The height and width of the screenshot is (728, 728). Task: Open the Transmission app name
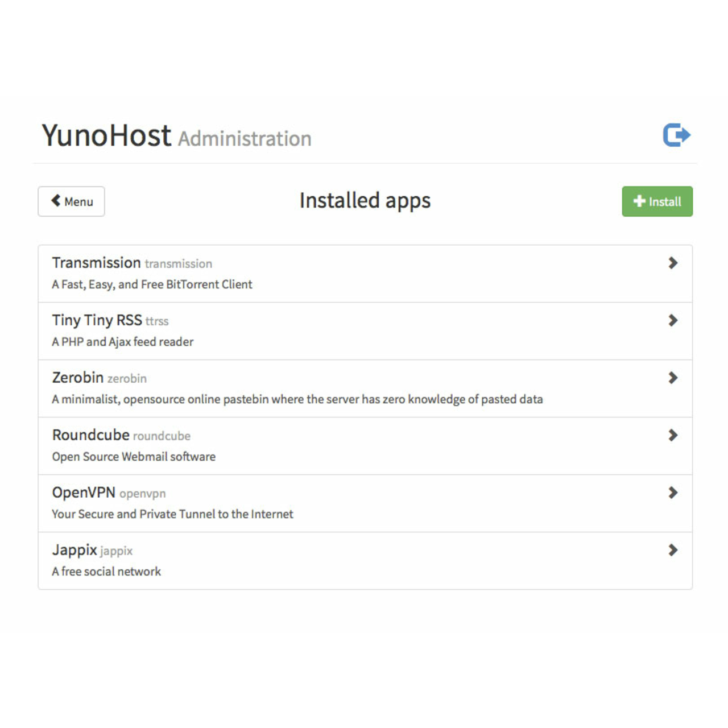tap(96, 263)
